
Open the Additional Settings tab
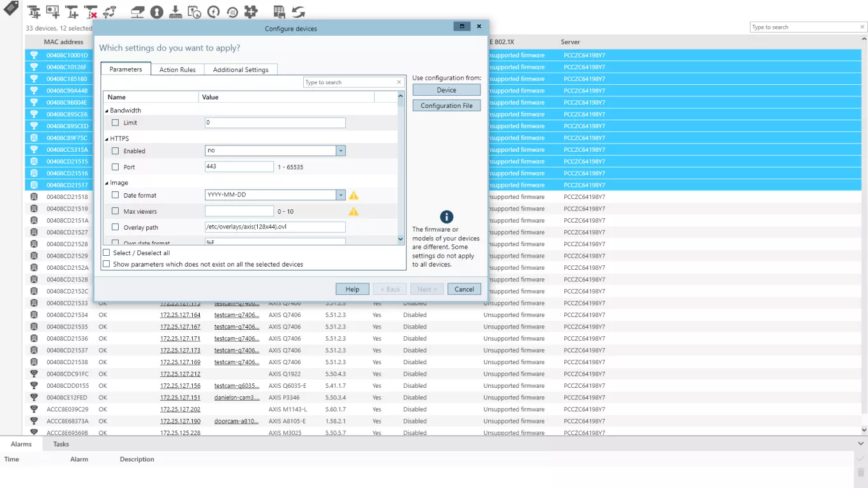[x=241, y=69]
